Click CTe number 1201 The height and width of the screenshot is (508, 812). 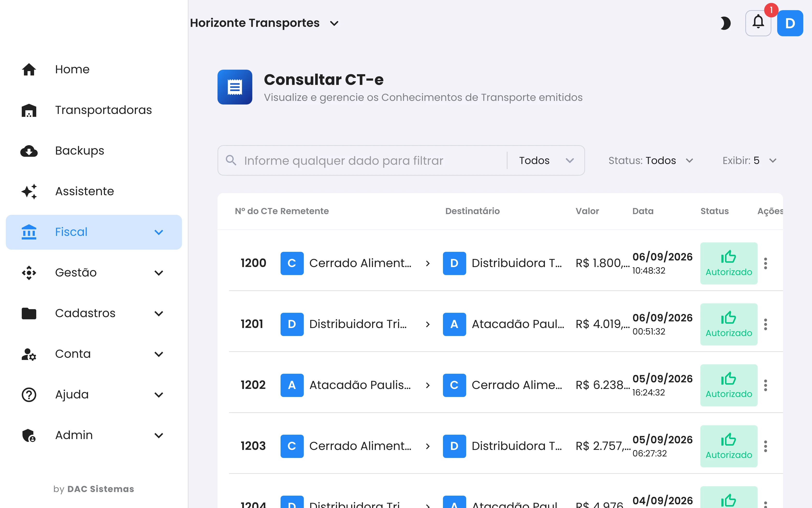[252, 324]
